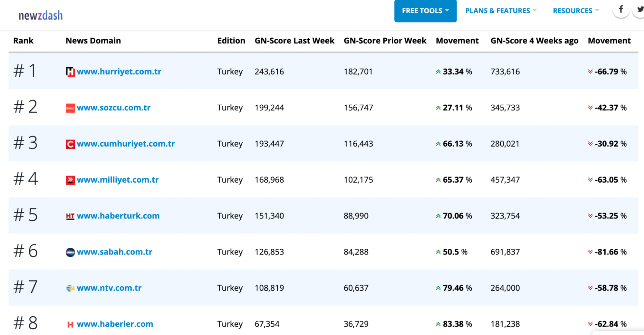The image size is (644, 335).
Task: Click the # 5 rank cell
Action: pos(25,215)
